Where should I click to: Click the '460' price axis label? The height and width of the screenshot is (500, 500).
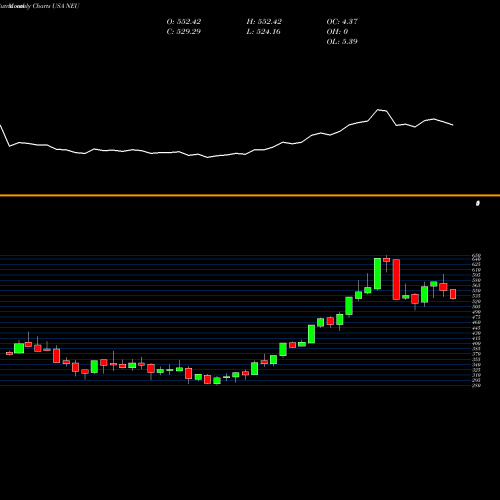(476, 322)
